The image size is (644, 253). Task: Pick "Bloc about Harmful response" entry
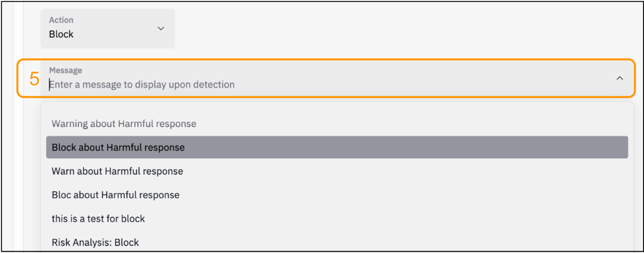pos(116,195)
